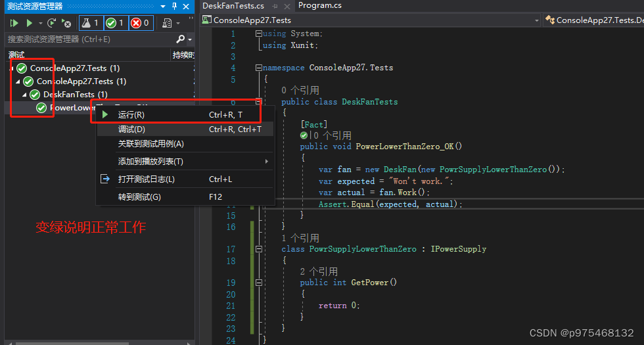This screenshot has width=644, height=345.
Task: Click the magnifier icon in the test search box
Action: [x=180, y=39]
